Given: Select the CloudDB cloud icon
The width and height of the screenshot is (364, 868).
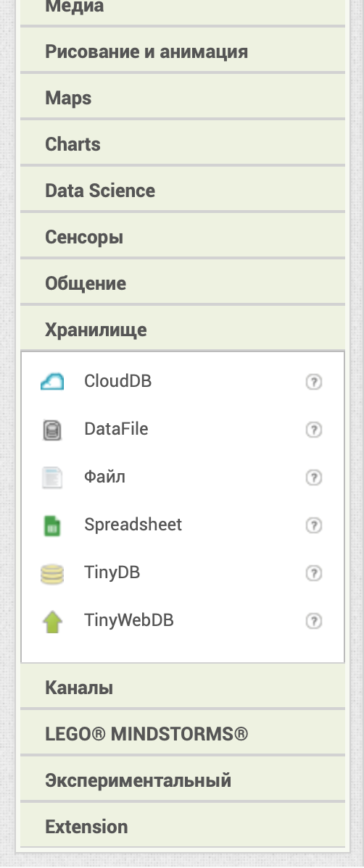Looking at the screenshot, I should (x=52, y=381).
